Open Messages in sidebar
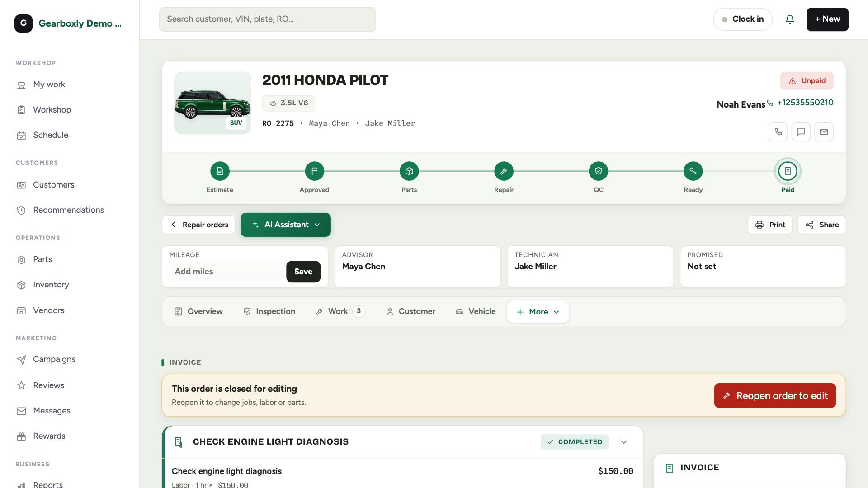Image resolution: width=868 pixels, height=488 pixels. pos(52,411)
